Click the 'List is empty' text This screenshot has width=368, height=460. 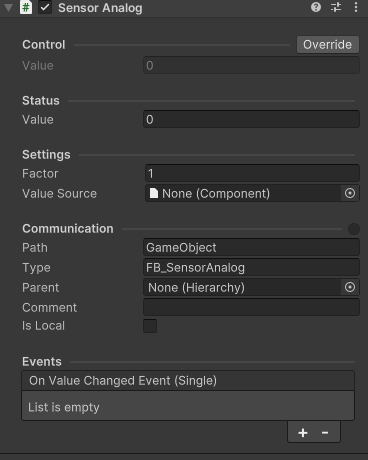pyautogui.click(x=64, y=407)
